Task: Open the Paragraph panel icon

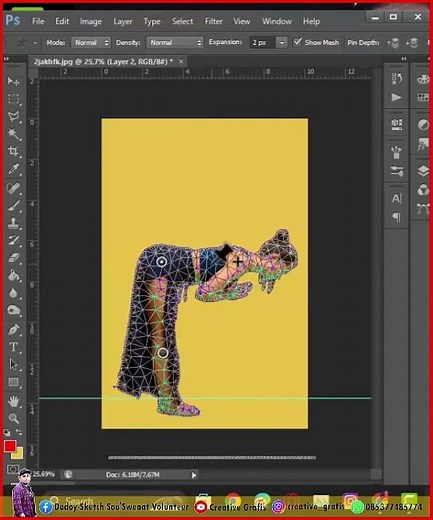Action: (x=396, y=217)
